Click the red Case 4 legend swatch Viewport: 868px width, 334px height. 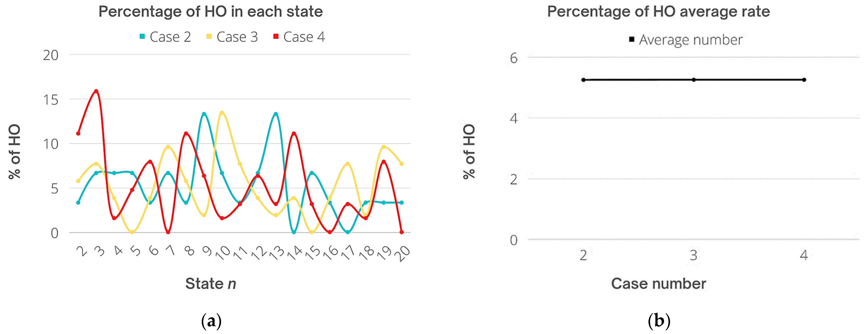point(276,36)
